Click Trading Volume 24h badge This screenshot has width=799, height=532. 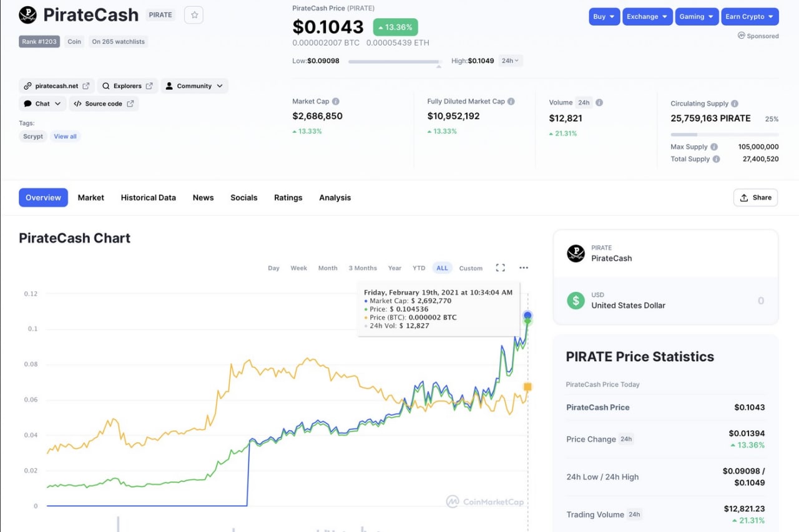point(634,515)
